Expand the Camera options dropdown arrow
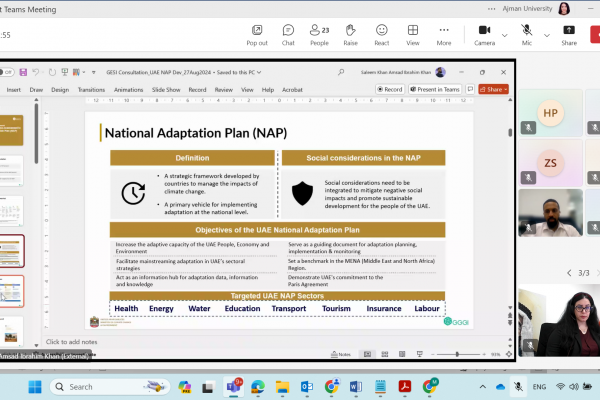 coord(505,33)
